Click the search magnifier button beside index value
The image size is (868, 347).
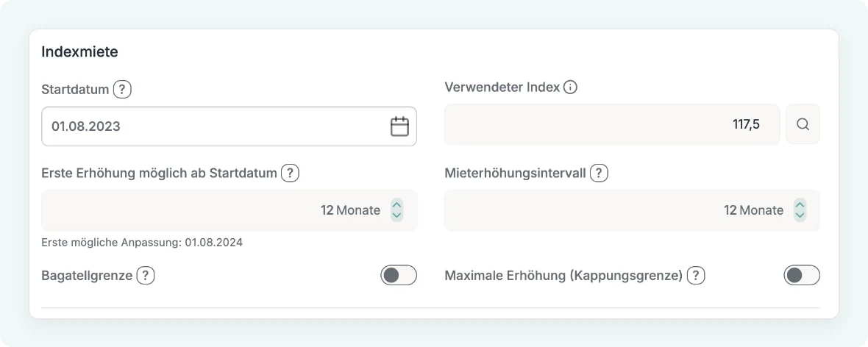(x=803, y=124)
